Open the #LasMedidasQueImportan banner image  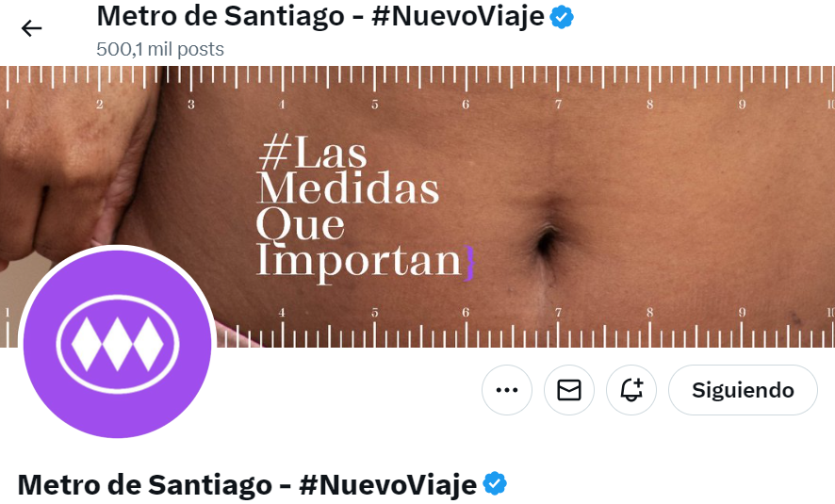point(417,206)
